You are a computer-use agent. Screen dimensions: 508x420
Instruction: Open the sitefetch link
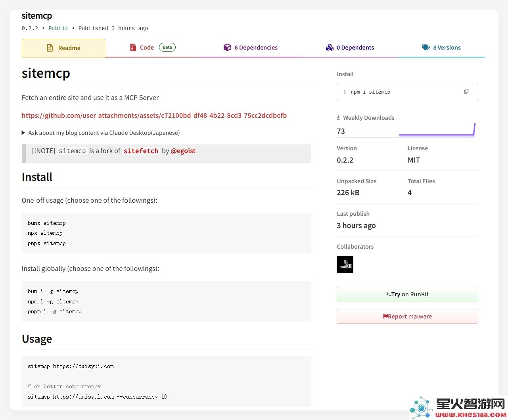coord(141,151)
